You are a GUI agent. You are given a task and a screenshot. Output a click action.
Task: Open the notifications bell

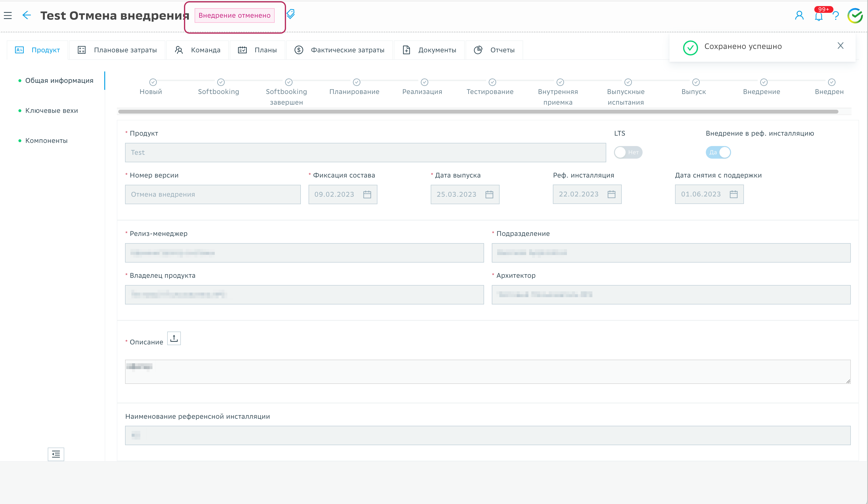819,16
